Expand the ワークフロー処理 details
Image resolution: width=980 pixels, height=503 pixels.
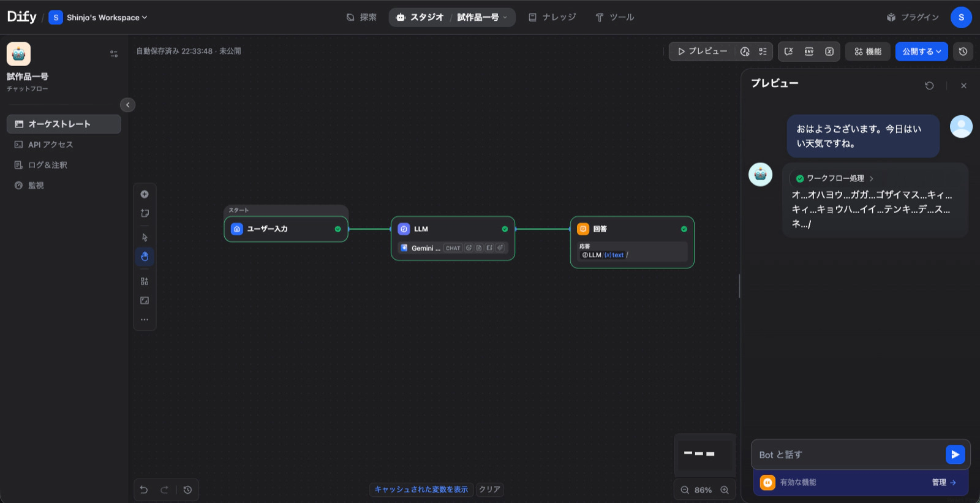pyautogui.click(x=835, y=178)
